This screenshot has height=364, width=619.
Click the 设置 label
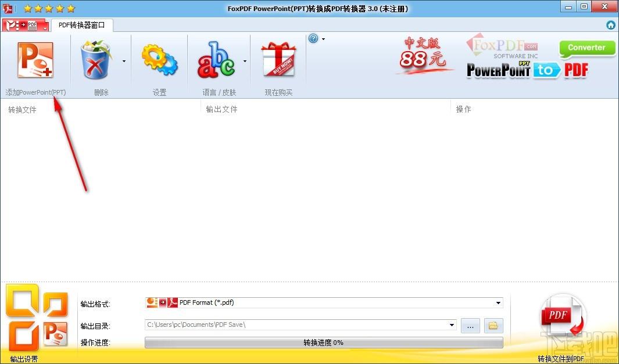pyautogui.click(x=159, y=93)
